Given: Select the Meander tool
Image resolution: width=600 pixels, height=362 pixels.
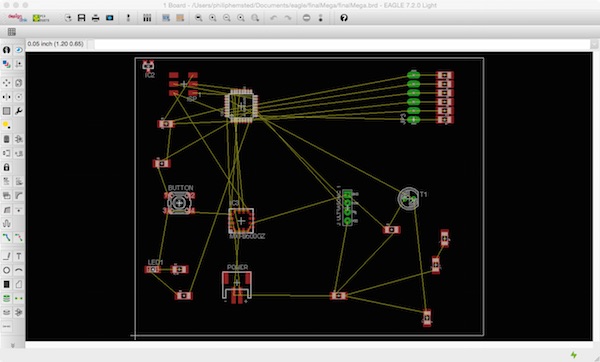Looking at the screenshot, I should tap(7, 223).
